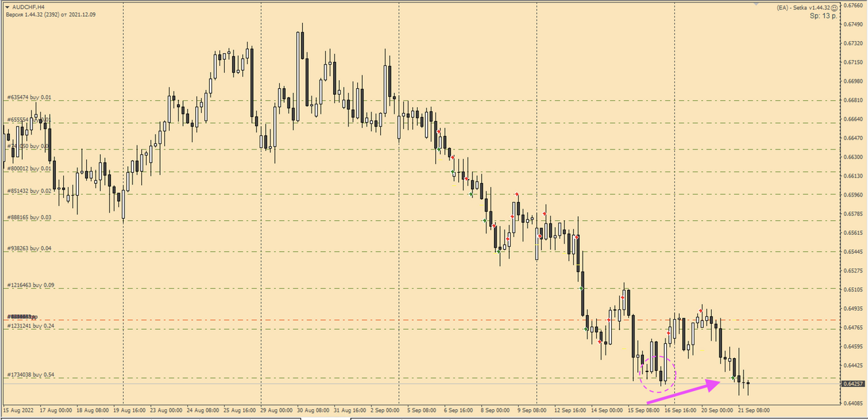Click the 0.66980 price scale label
The height and width of the screenshot is (420, 868).
point(853,81)
